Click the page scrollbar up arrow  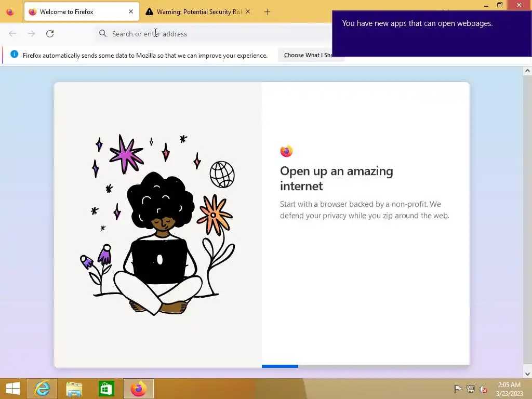527,71
